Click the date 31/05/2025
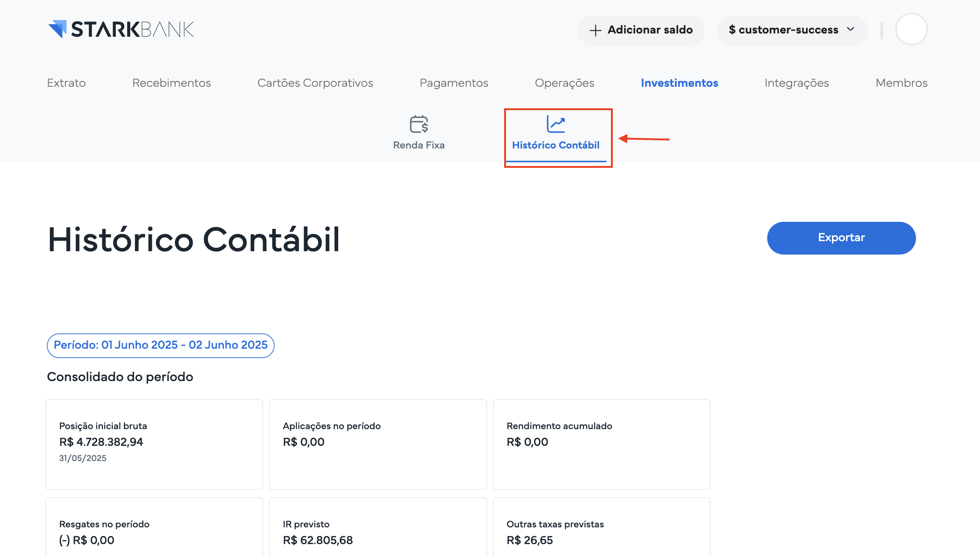This screenshot has width=980, height=556. coord(83,458)
